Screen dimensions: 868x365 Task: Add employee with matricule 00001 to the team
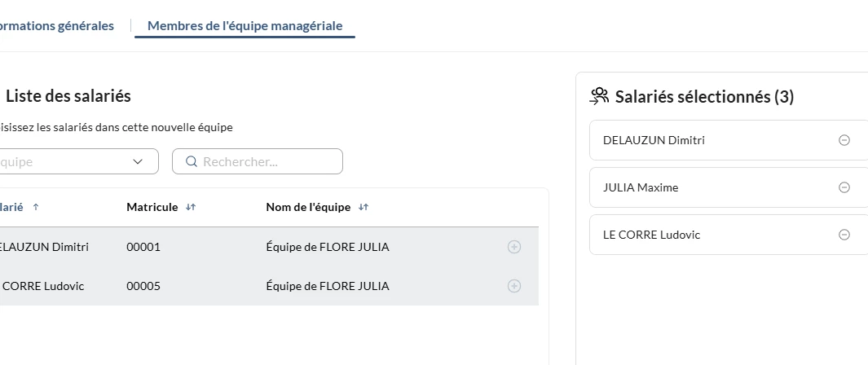[514, 247]
